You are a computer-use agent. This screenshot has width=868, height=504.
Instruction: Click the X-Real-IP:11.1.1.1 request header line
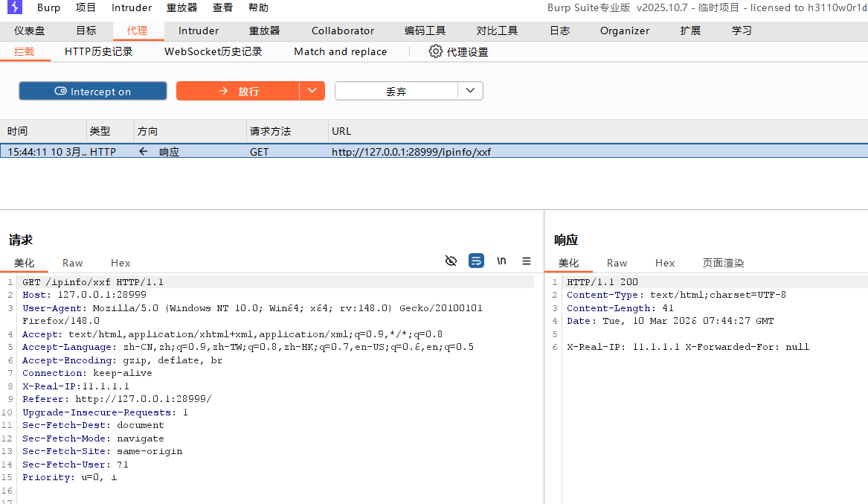(x=76, y=386)
